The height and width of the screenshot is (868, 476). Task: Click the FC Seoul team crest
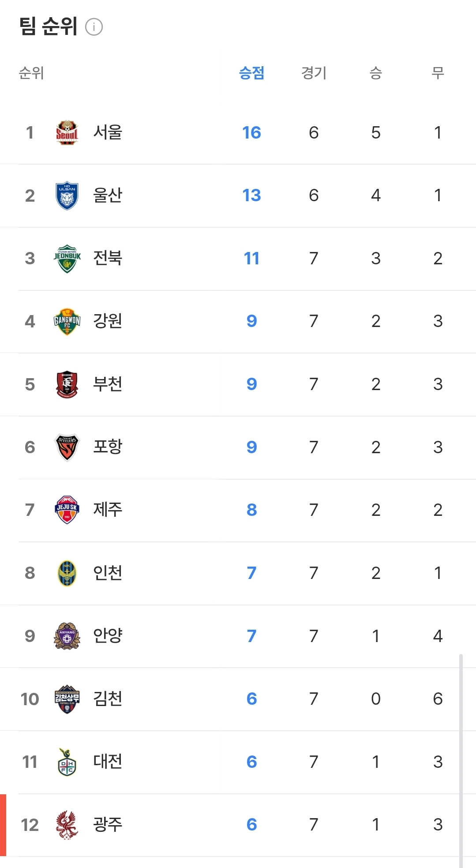[67, 132]
